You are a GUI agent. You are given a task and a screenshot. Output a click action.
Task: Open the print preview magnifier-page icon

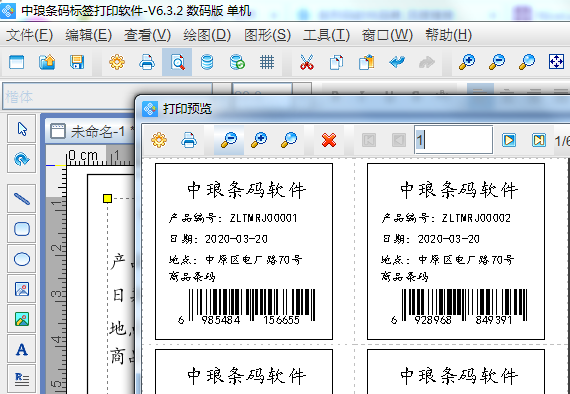(x=177, y=62)
